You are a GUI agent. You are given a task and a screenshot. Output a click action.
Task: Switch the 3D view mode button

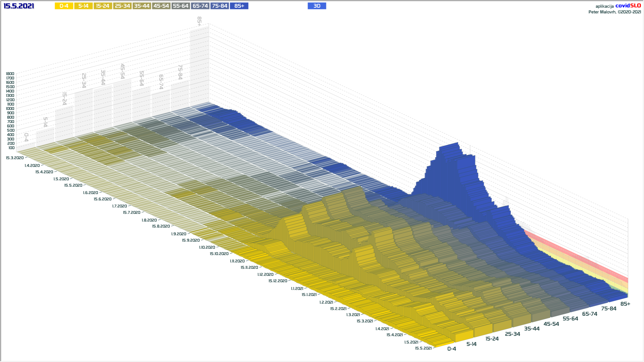pyautogui.click(x=317, y=6)
